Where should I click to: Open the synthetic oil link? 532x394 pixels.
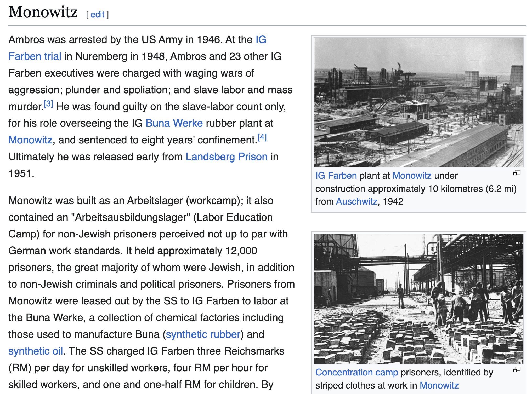click(x=36, y=351)
